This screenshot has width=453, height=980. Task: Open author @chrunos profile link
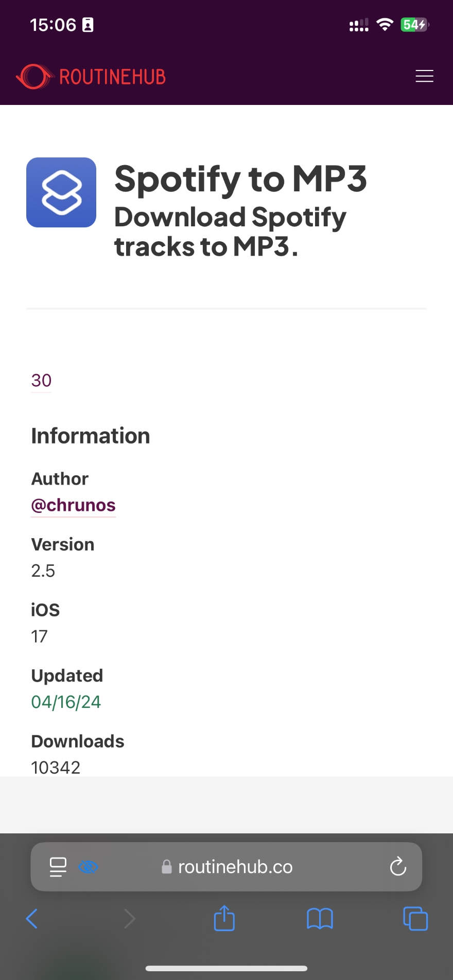click(73, 505)
